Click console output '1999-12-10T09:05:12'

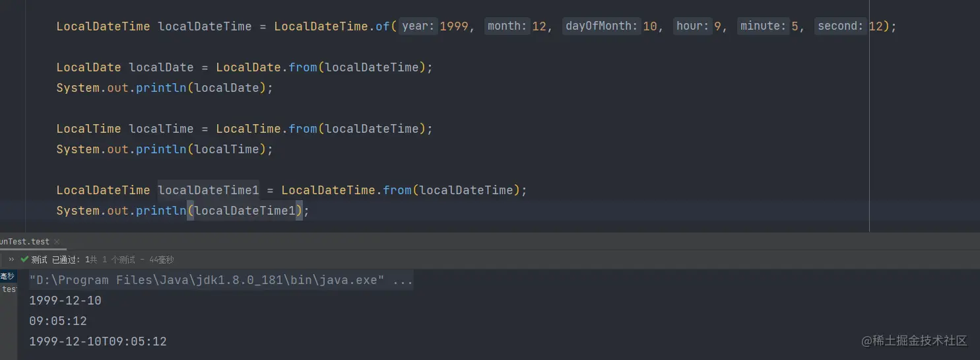(x=98, y=342)
